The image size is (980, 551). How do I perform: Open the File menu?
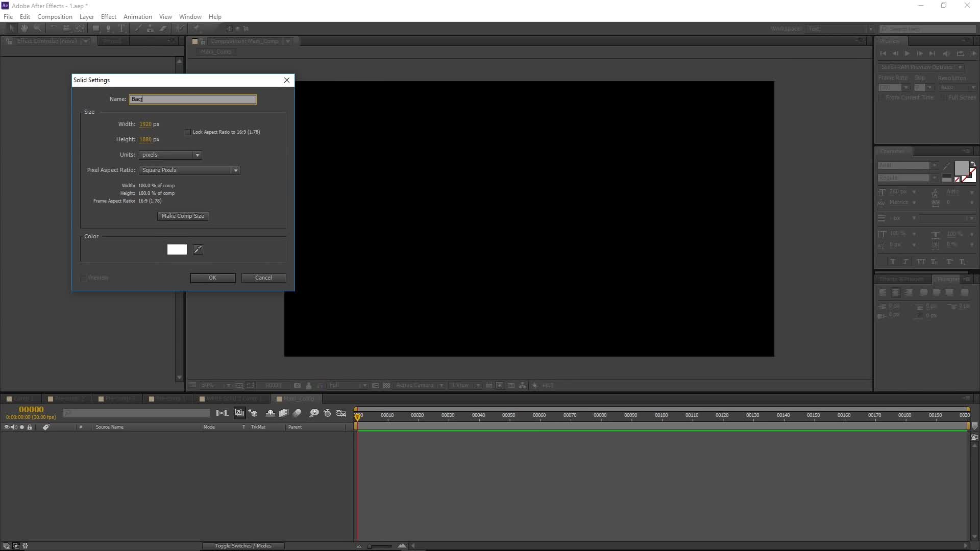click(8, 17)
